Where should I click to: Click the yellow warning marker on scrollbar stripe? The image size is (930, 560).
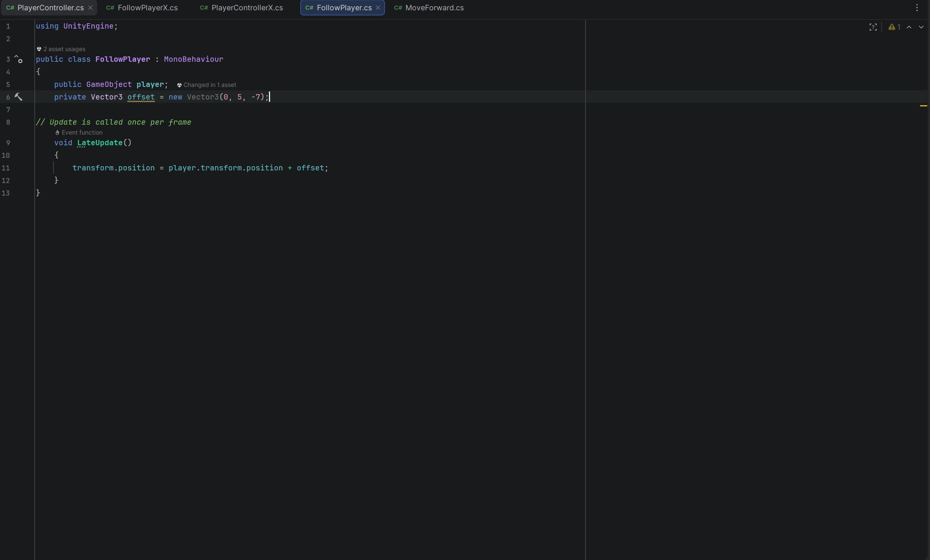coord(923,106)
